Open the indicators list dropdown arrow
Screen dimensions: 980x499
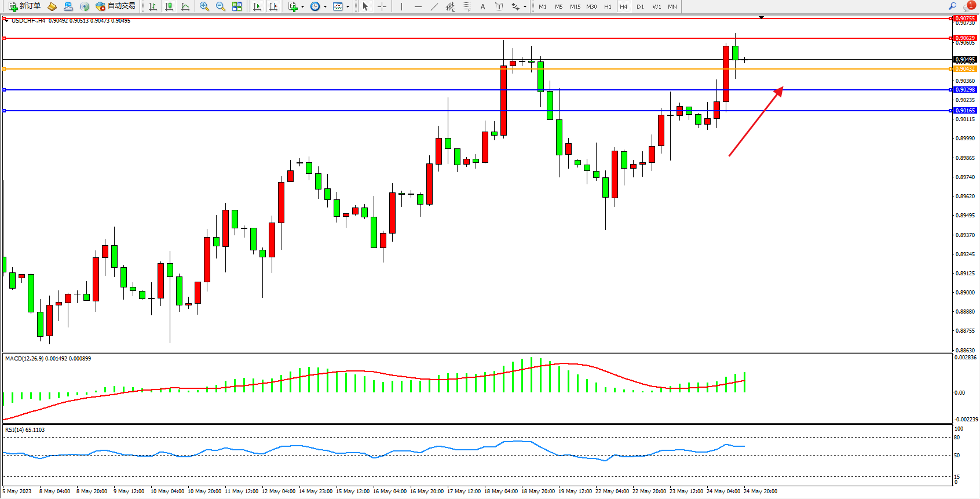(302, 7)
